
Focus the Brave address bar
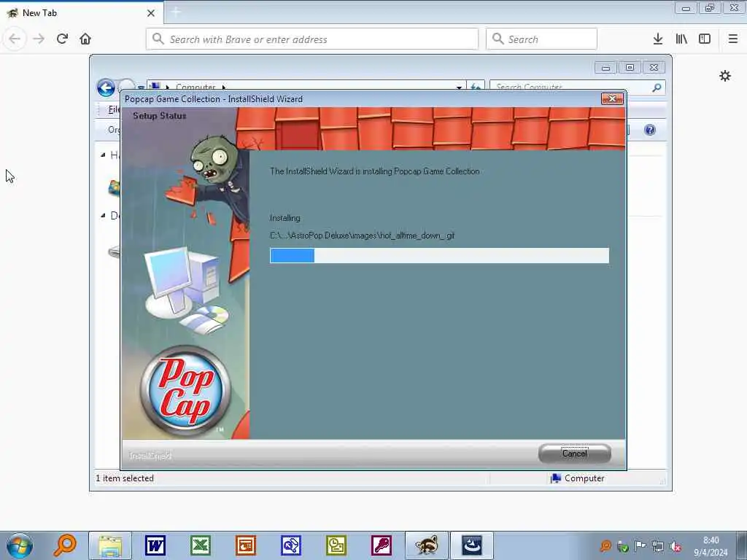point(312,39)
